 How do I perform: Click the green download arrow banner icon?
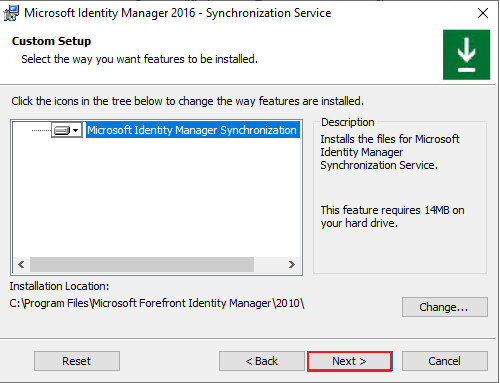(x=466, y=55)
